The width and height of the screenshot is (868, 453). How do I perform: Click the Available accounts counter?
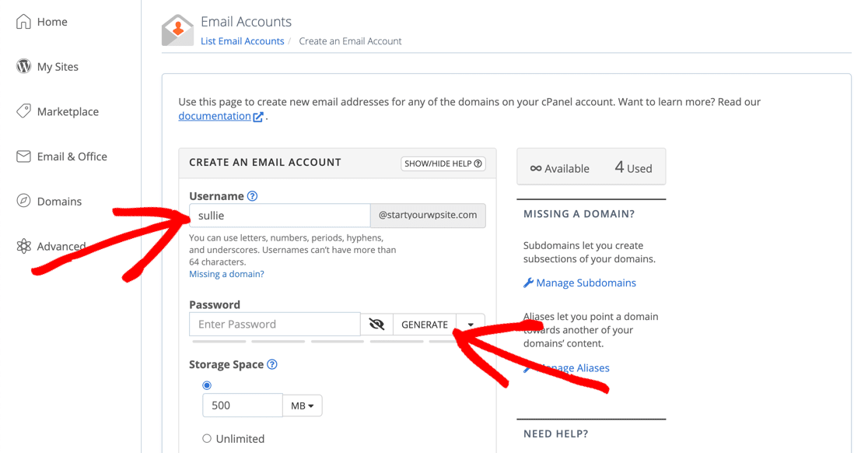[x=559, y=168]
